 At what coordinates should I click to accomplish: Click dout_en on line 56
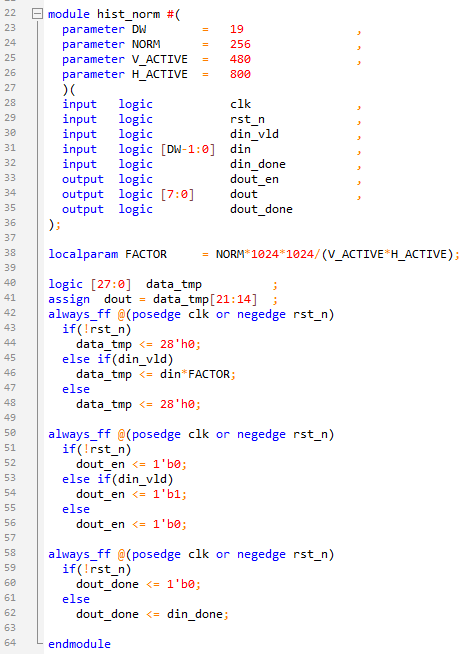click(x=101, y=525)
